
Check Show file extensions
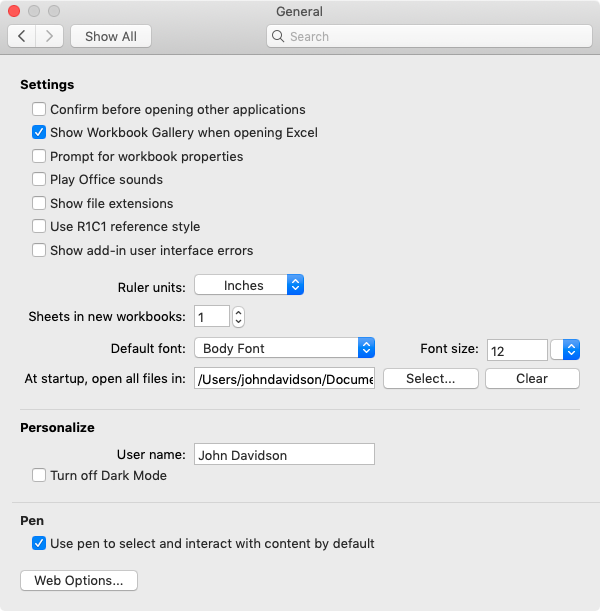[x=39, y=203]
